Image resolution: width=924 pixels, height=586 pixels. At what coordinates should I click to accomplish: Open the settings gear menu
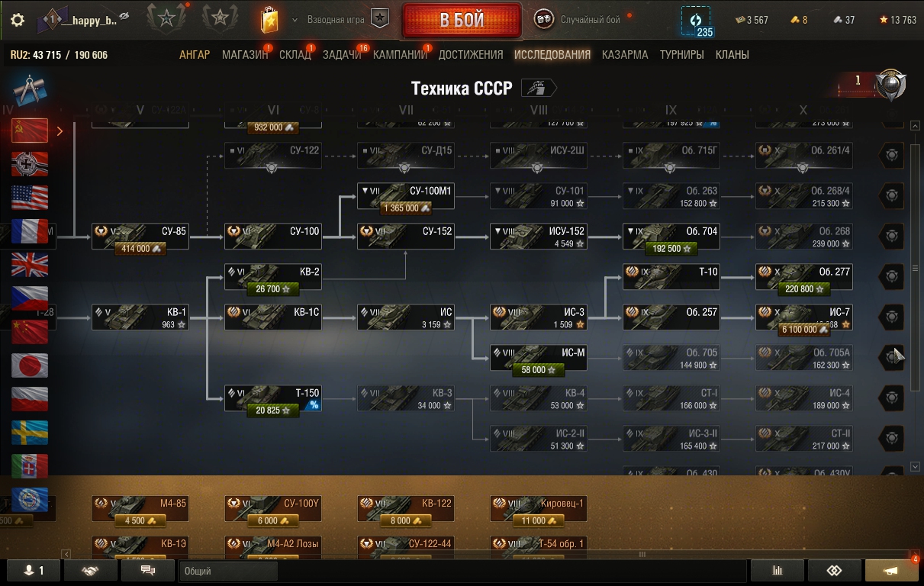(18, 20)
